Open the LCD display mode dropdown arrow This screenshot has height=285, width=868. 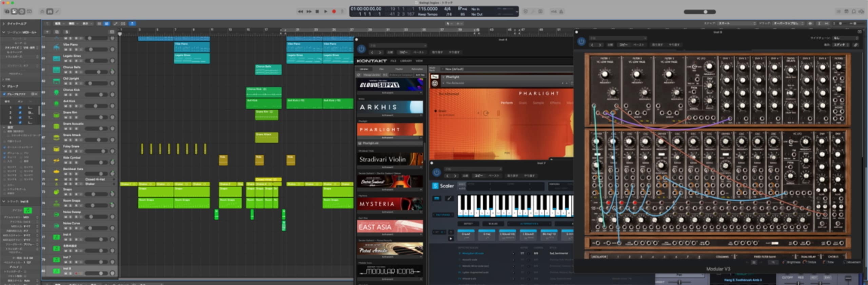517,12
